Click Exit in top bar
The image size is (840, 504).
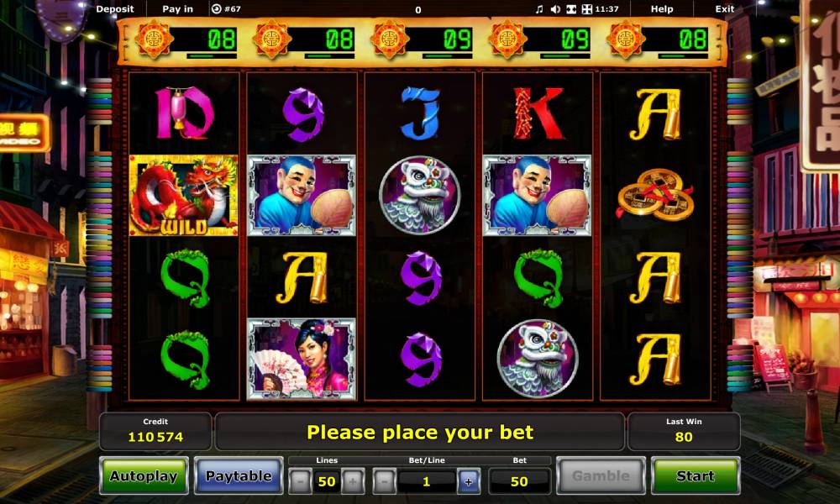tap(724, 9)
